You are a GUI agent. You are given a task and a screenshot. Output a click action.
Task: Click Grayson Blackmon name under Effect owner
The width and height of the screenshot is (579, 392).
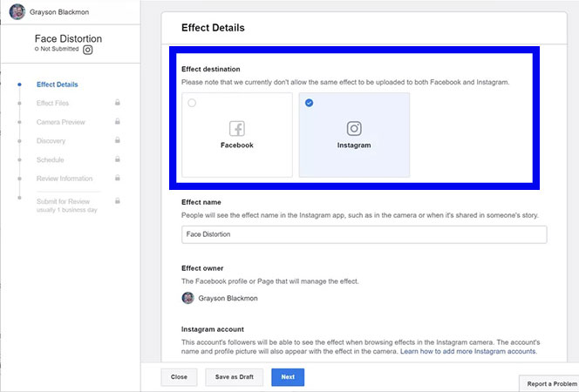[x=228, y=298]
